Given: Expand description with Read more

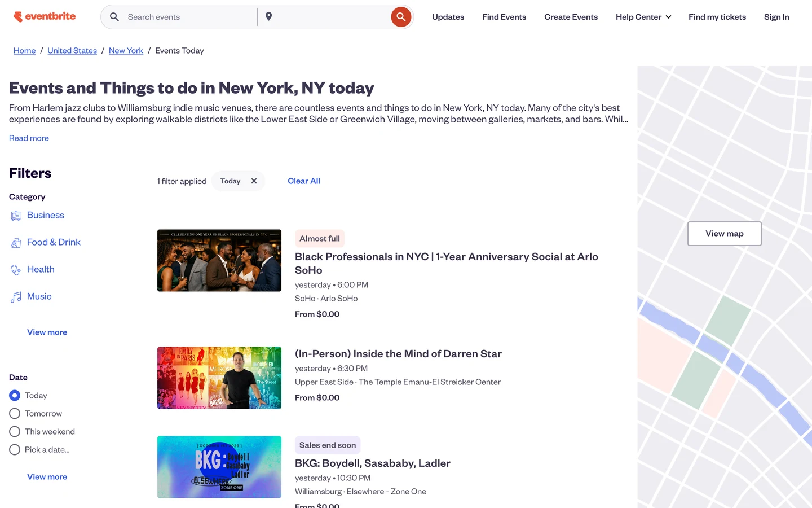Looking at the screenshot, I should pyautogui.click(x=29, y=138).
